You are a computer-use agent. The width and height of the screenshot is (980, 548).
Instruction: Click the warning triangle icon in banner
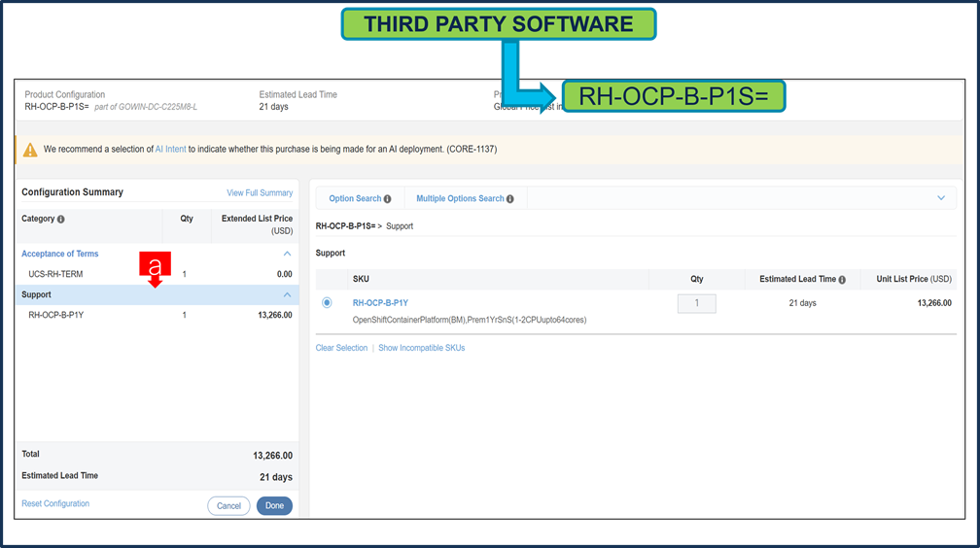point(30,150)
